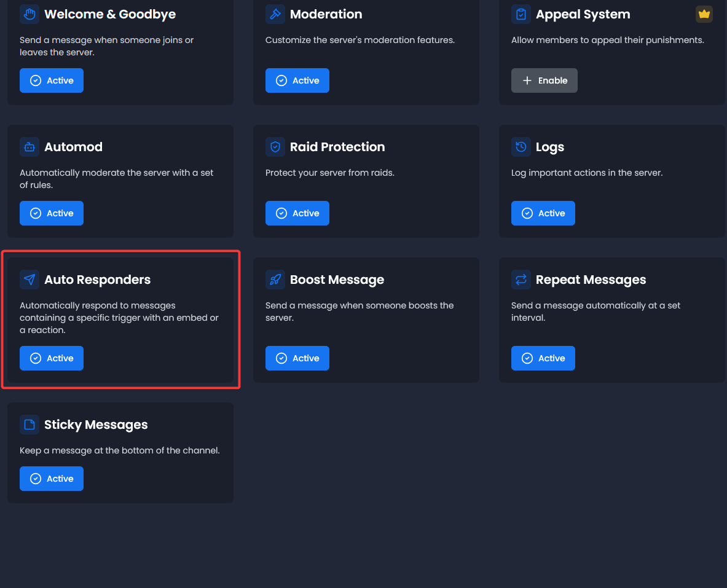Open the Automod module title
727x588 pixels.
pyautogui.click(x=73, y=147)
